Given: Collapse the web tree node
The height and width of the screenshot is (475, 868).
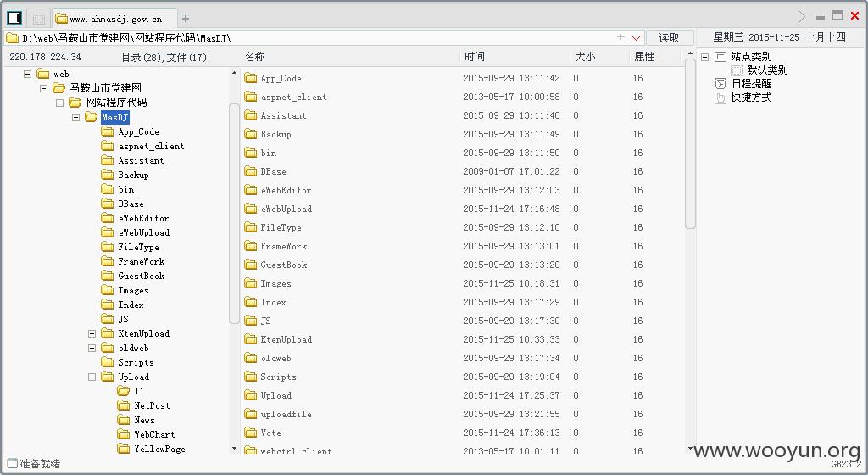Looking at the screenshot, I should 27,74.
